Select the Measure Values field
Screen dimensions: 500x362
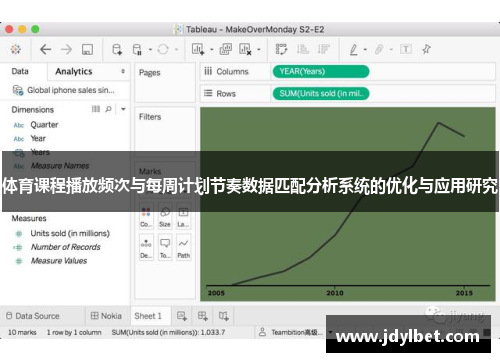59,261
